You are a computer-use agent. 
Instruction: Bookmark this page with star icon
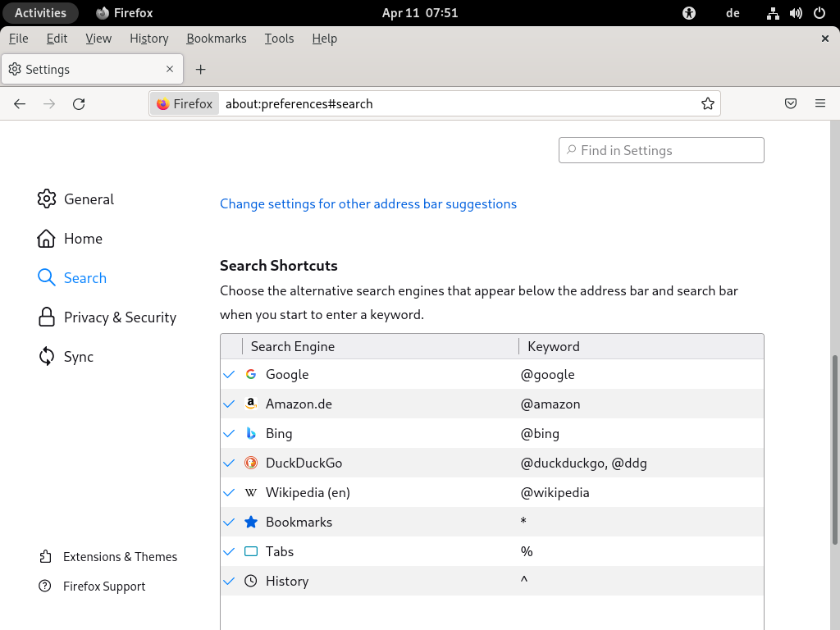707,104
